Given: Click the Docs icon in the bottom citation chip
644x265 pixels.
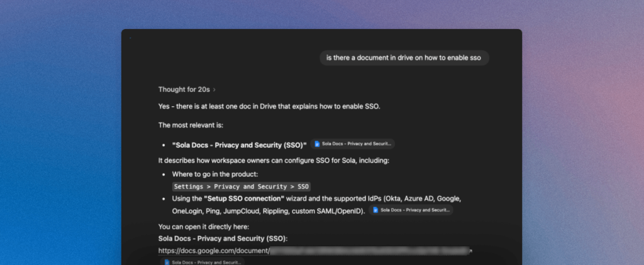Looking at the screenshot, I should pos(166,262).
